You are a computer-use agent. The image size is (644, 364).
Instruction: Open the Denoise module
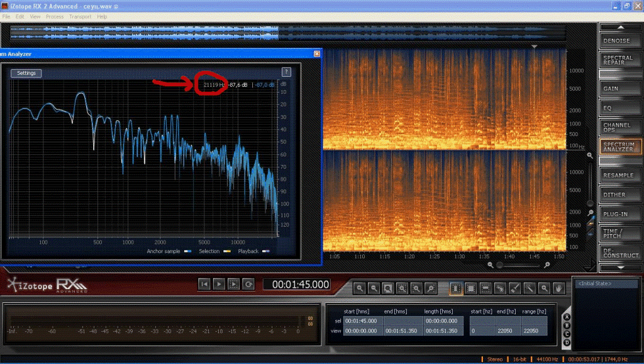click(x=620, y=40)
